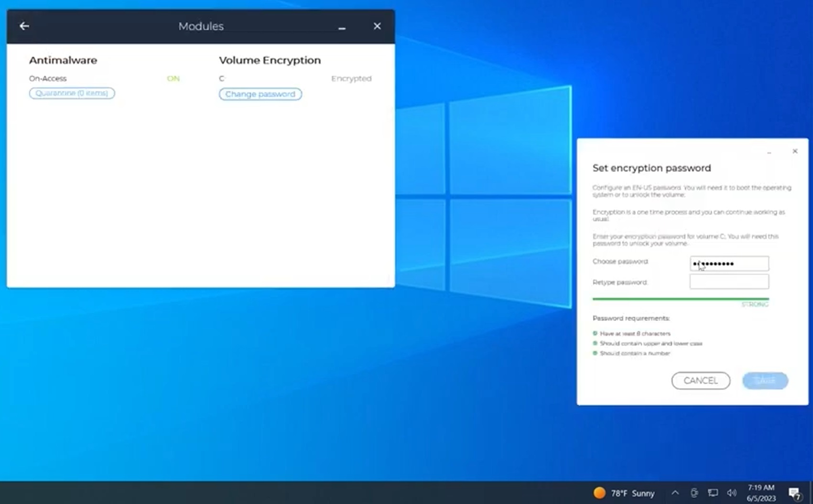Close the Set encryption password dialog

pos(795,151)
